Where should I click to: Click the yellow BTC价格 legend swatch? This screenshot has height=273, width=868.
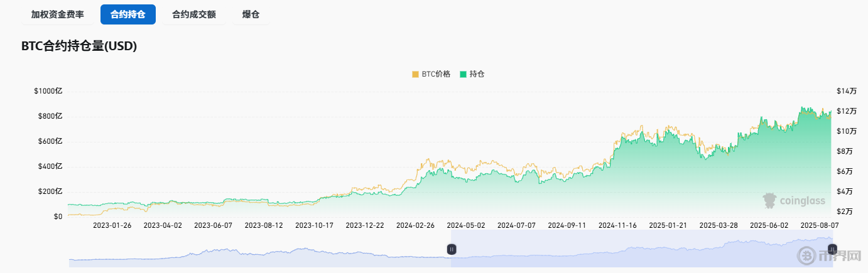click(415, 74)
